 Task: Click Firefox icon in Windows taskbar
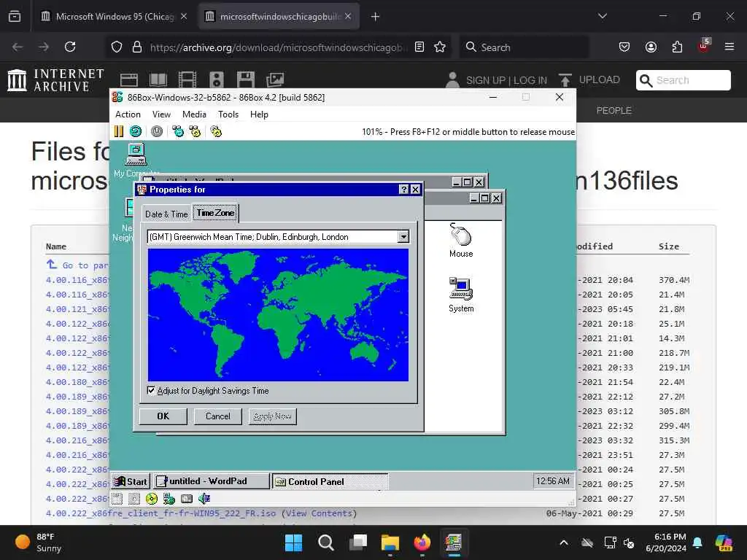coord(422,542)
